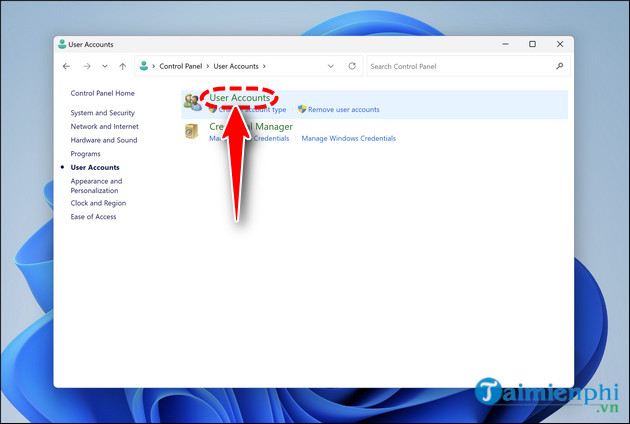Viewport: 630px width, 424px height.
Task: Minimize the User Accounts window
Action: pyautogui.click(x=505, y=44)
